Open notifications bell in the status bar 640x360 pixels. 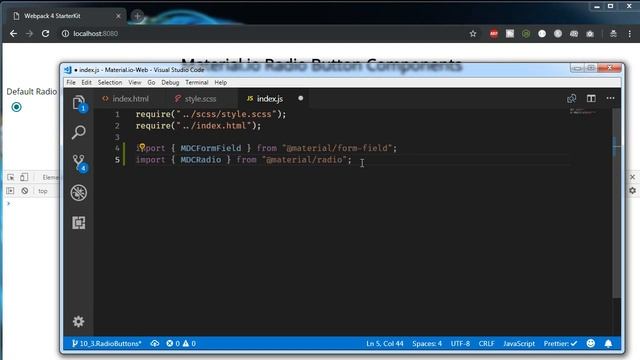point(608,344)
